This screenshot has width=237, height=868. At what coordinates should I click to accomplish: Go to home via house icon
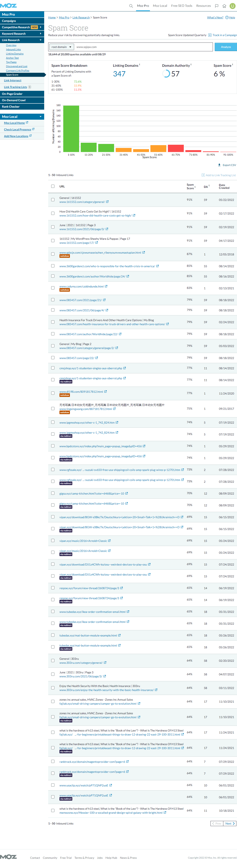click(x=224, y=6)
